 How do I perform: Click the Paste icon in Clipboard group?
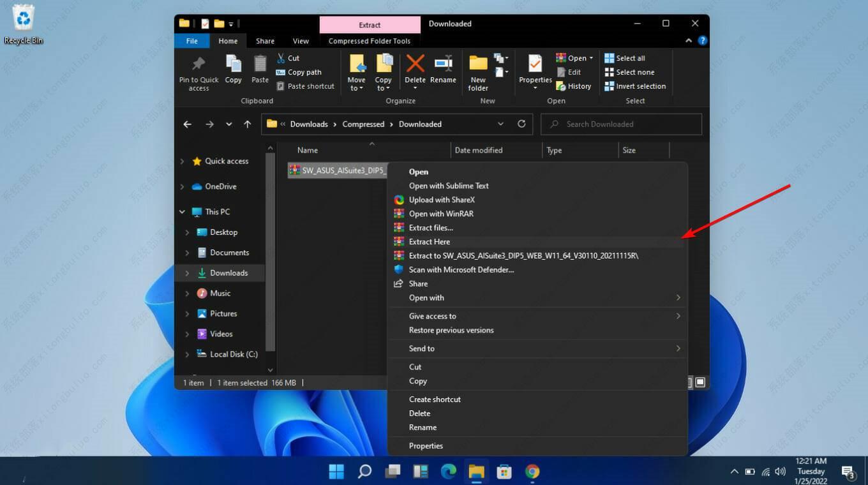(x=260, y=64)
